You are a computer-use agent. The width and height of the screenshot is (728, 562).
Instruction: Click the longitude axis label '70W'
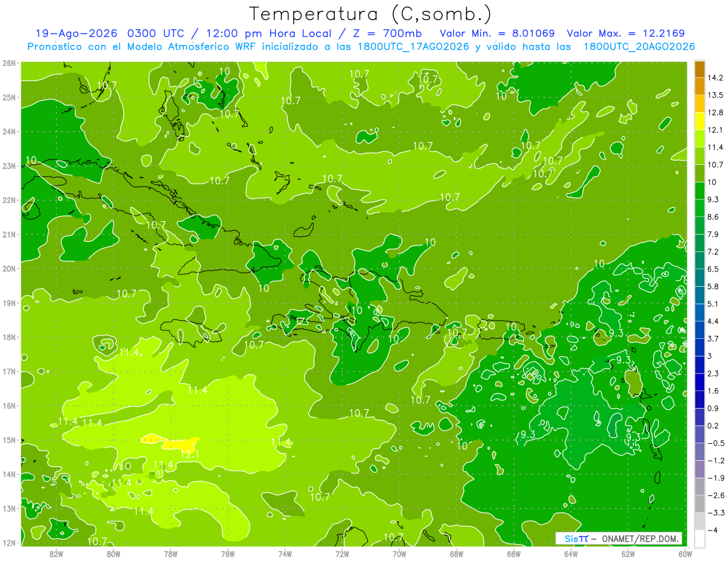pyautogui.click(x=399, y=554)
